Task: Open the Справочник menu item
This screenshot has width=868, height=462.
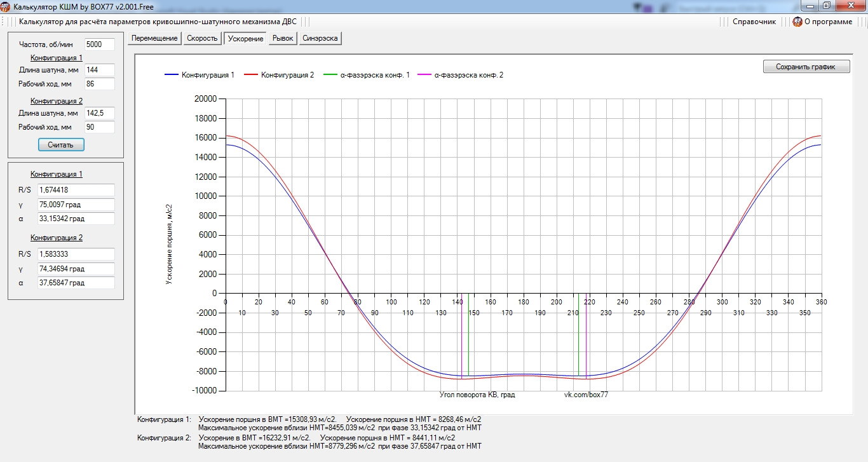Action: (x=754, y=22)
